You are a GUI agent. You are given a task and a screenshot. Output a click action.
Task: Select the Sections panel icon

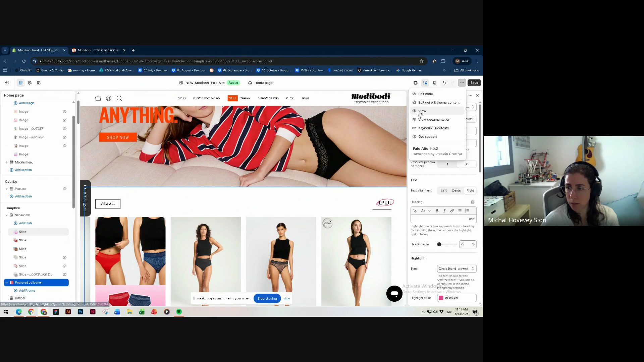tap(20, 83)
